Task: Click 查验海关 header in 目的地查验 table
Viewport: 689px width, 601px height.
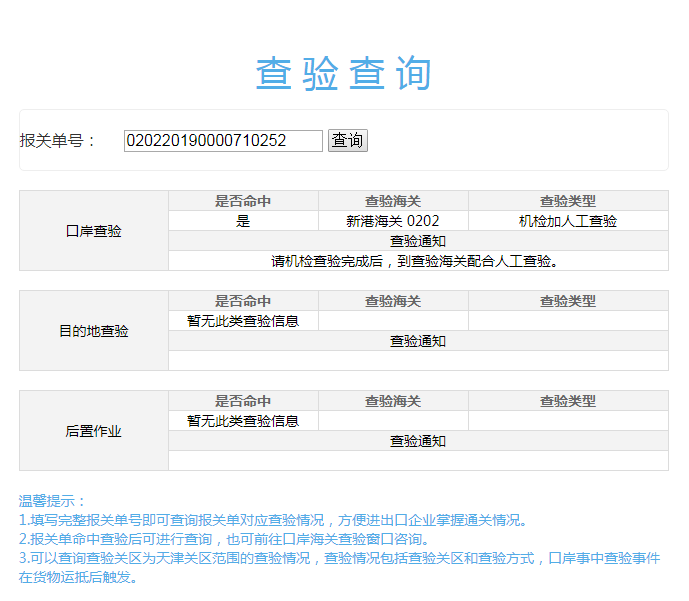Action: (393, 301)
